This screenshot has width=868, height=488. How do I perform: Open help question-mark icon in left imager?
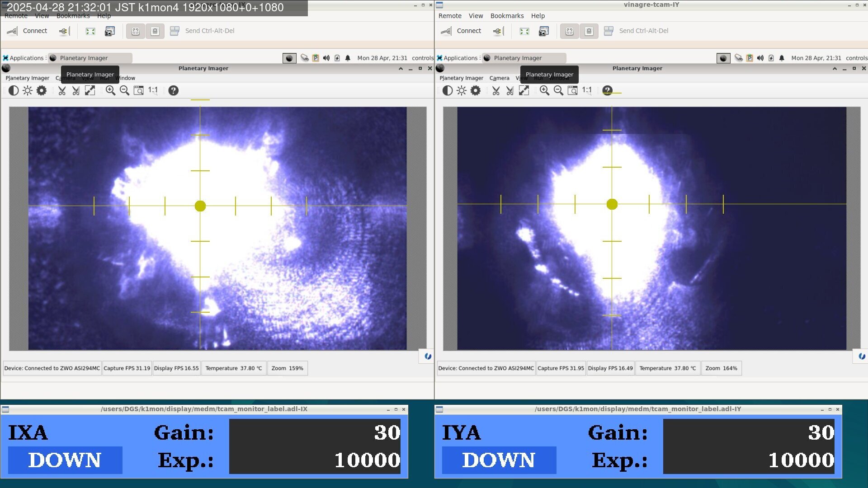click(x=173, y=90)
